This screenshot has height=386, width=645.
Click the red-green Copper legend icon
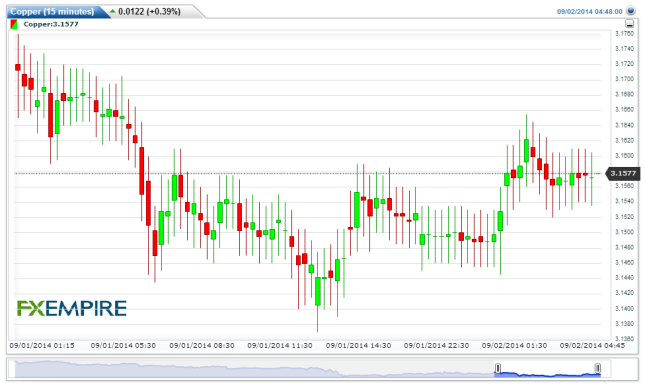point(14,24)
